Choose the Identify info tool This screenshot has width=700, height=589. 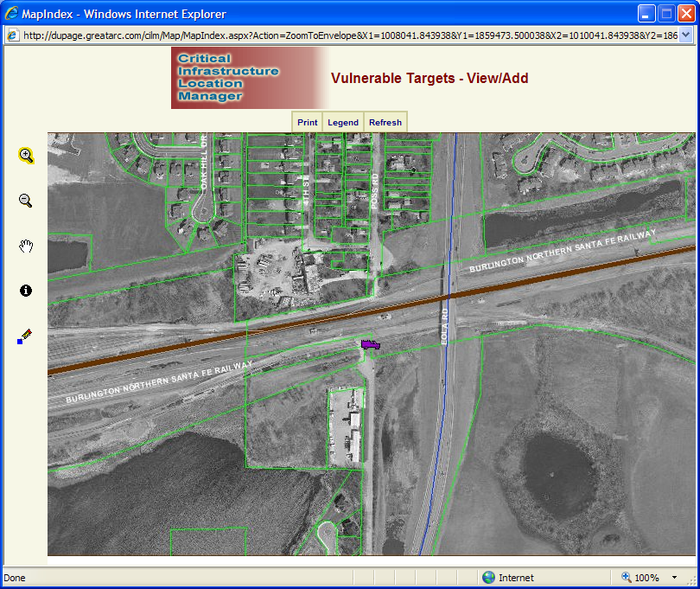pyautogui.click(x=26, y=291)
